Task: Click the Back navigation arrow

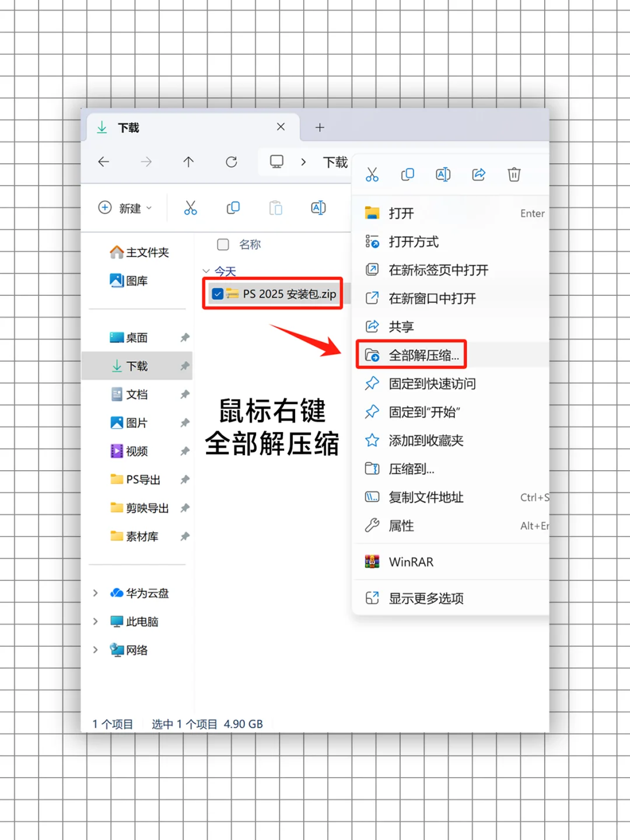Action: pos(103,162)
